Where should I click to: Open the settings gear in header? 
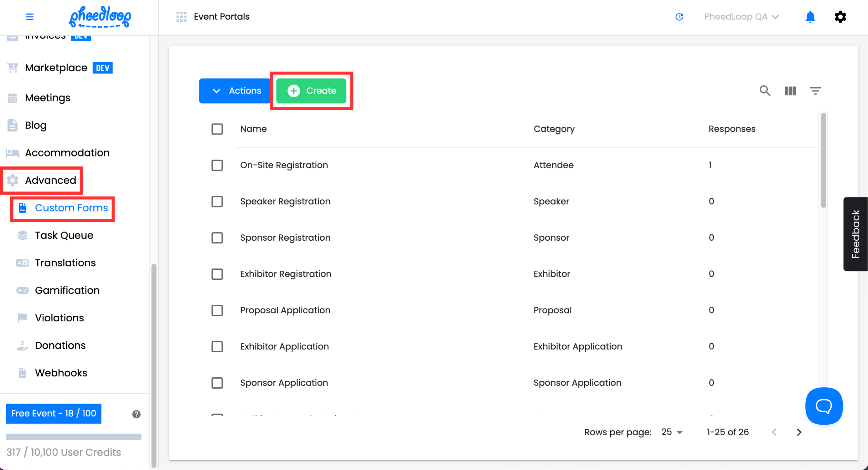click(840, 17)
